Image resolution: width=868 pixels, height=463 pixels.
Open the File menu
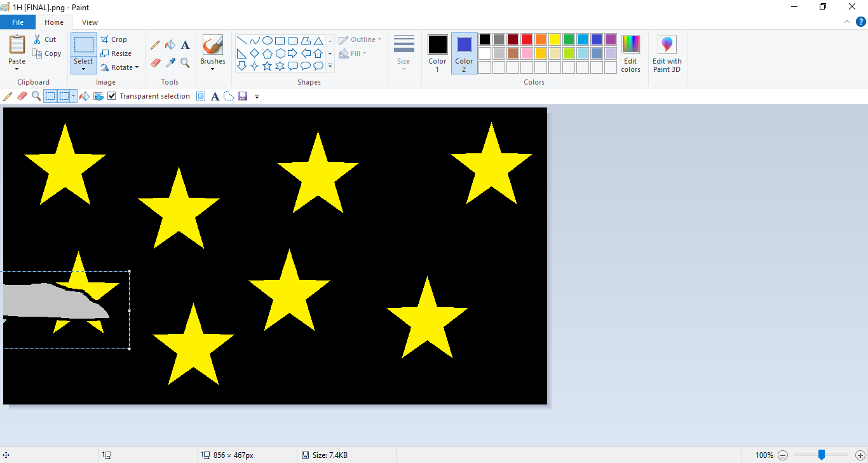click(18, 22)
